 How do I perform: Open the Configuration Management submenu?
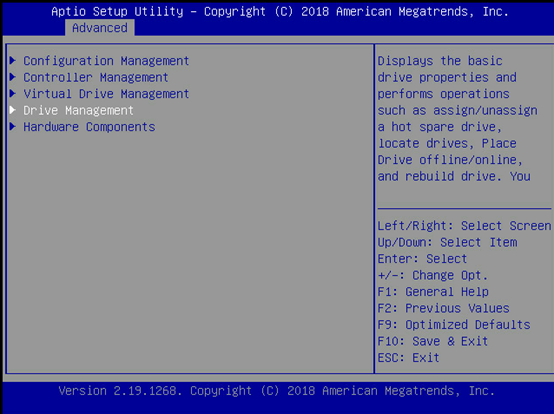pyautogui.click(x=106, y=61)
